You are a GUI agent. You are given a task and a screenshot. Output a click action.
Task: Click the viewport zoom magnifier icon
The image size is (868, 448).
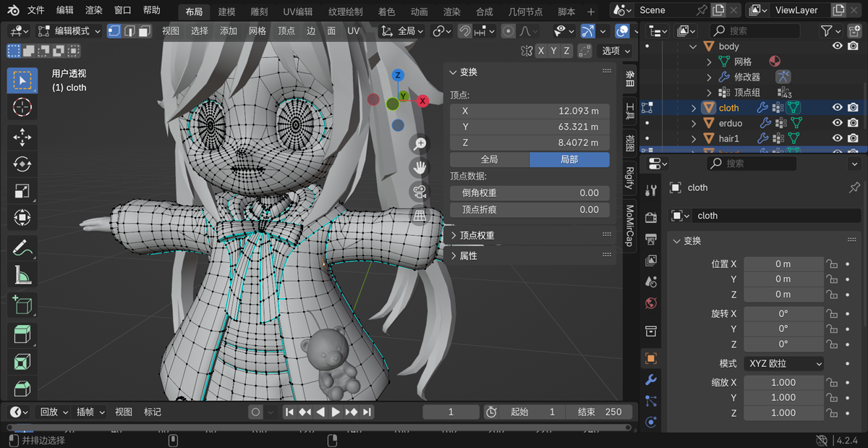tap(420, 143)
